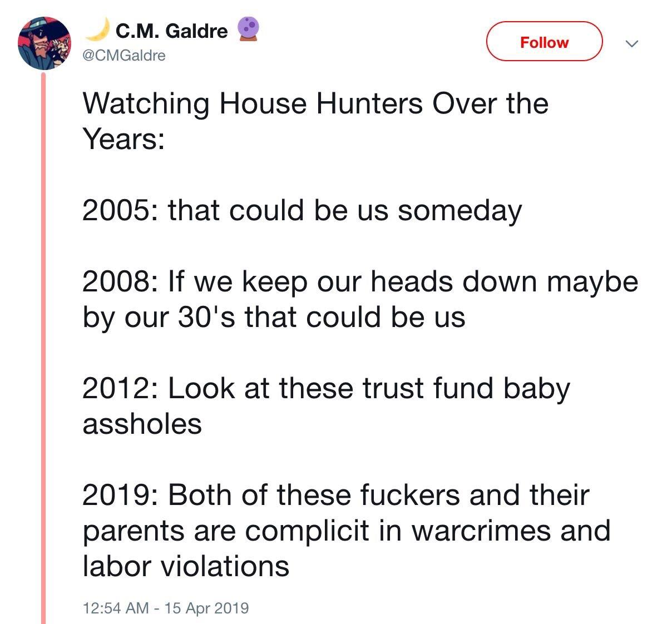Click the 15 Apr 2019 date text
This screenshot has width=672, height=624.
[207, 608]
